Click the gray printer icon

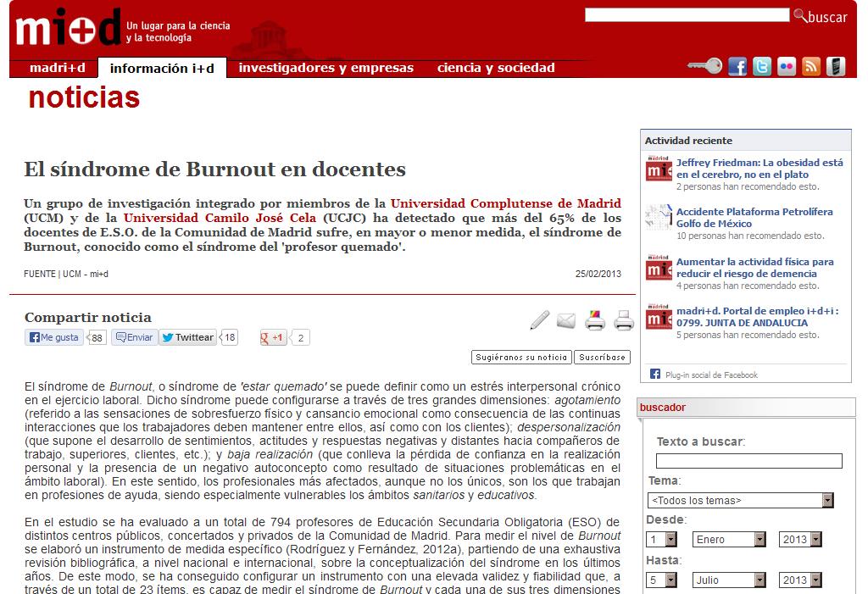pos(623,320)
